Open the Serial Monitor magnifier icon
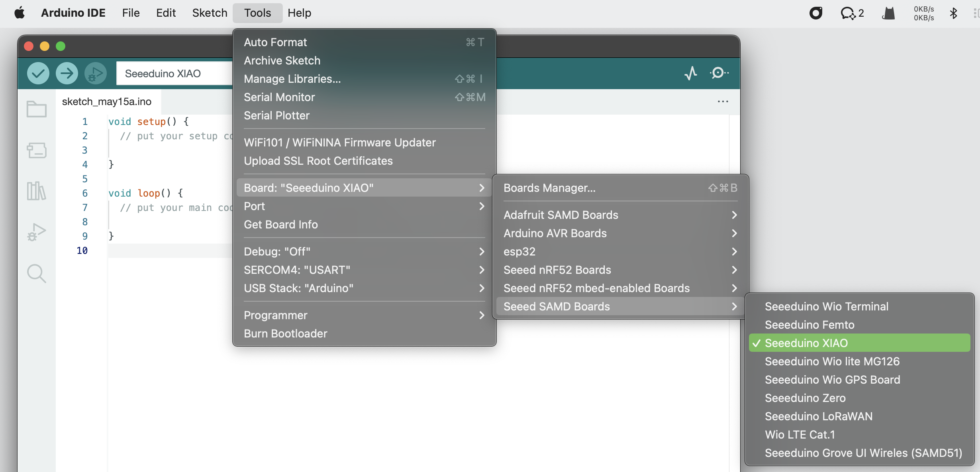The width and height of the screenshot is (980, 472). pyautogui.click(x=719, y=73)
